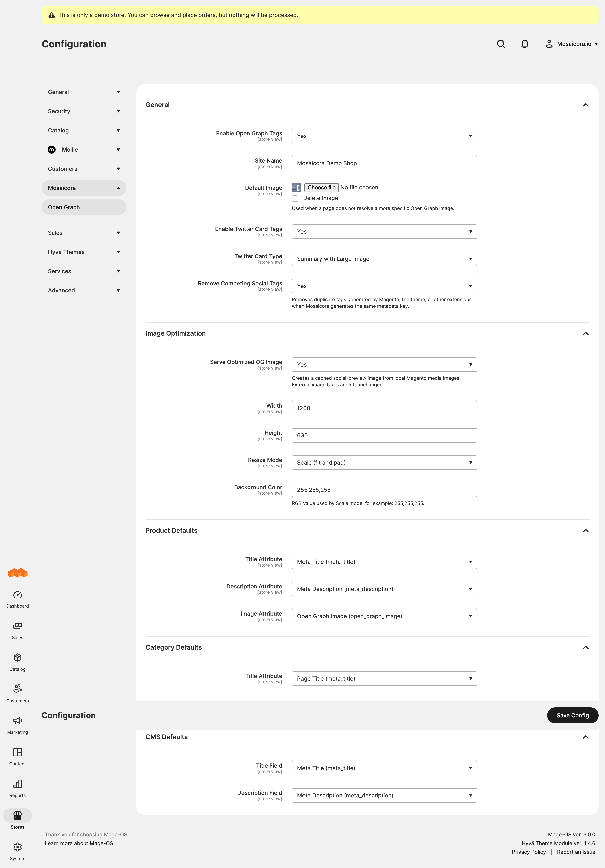Open Product Defaults Image Attribute dropdown
Image resolution: width=605 pixels, height=868 pixels.
point(384,616)
